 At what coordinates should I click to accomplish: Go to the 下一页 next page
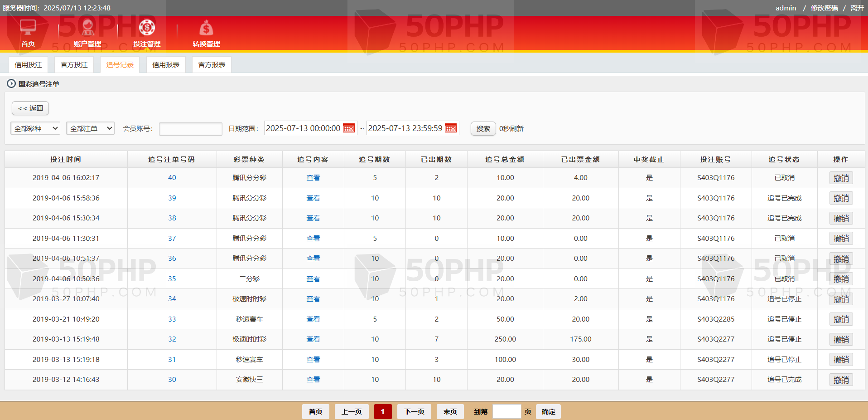coord(414,411)
